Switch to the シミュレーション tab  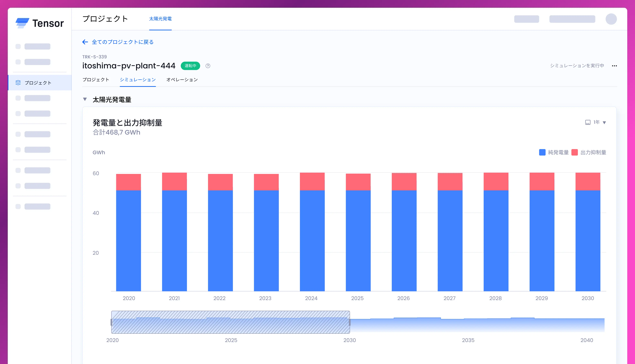(138, 80)
